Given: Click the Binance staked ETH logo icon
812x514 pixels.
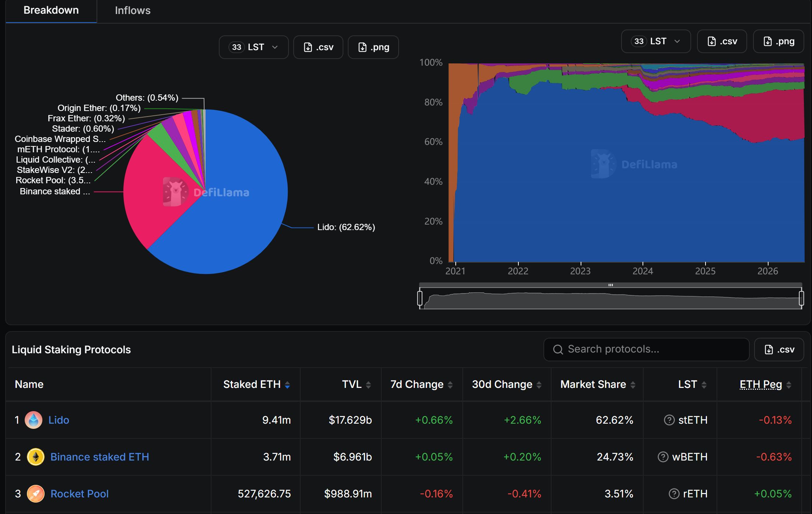Looking at the screenshot, I should click(x=36, y=457).
